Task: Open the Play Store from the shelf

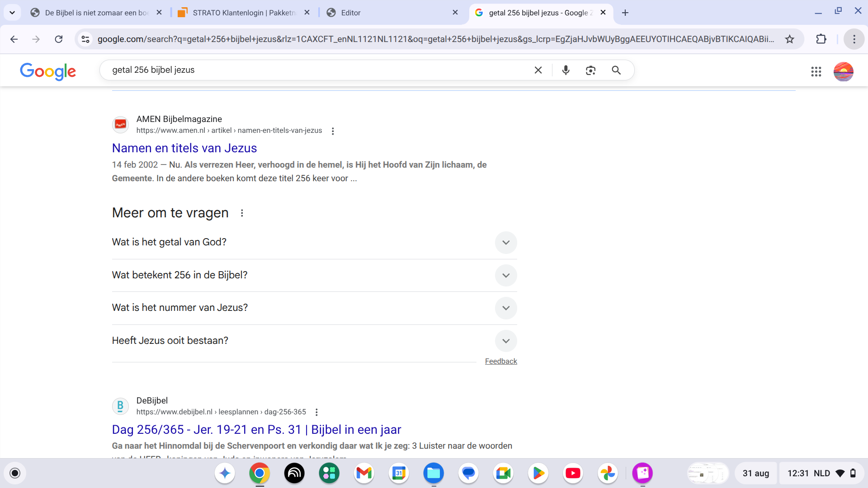Action: click(x=538, y=473)
